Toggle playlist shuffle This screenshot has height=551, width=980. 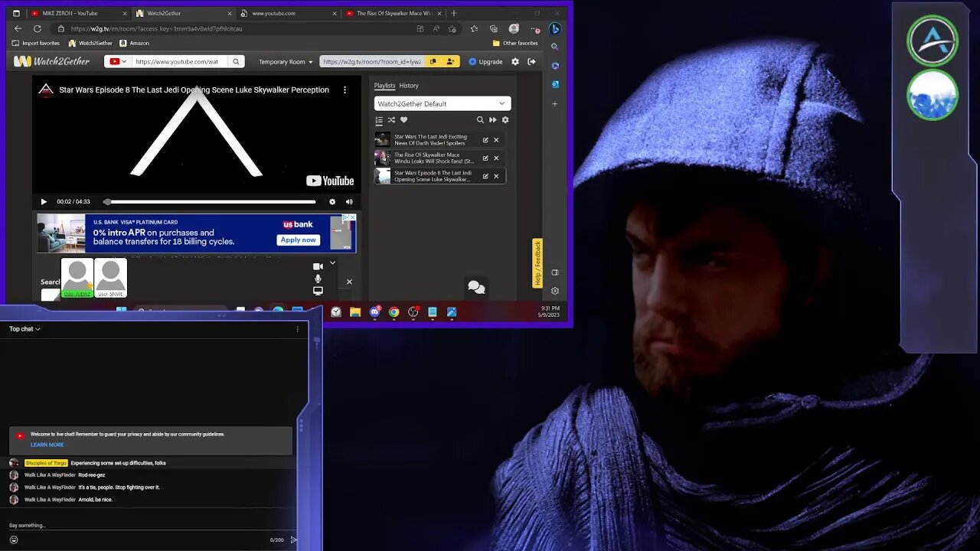391,120
